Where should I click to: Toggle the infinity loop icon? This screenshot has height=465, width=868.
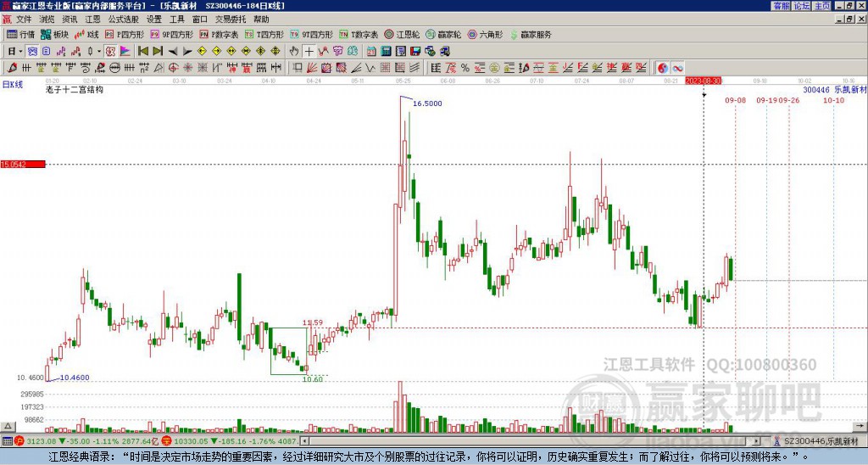pyautogui.click(x=677, y=68)
